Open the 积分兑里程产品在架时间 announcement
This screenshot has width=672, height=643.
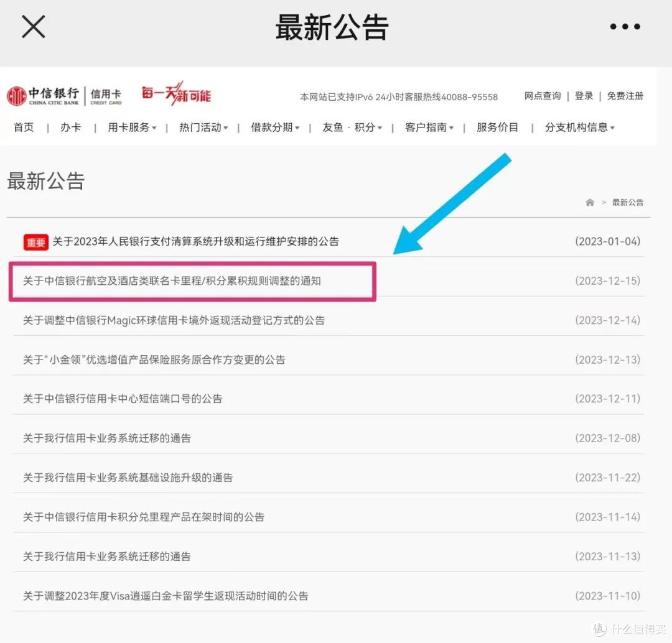[144, 517]
